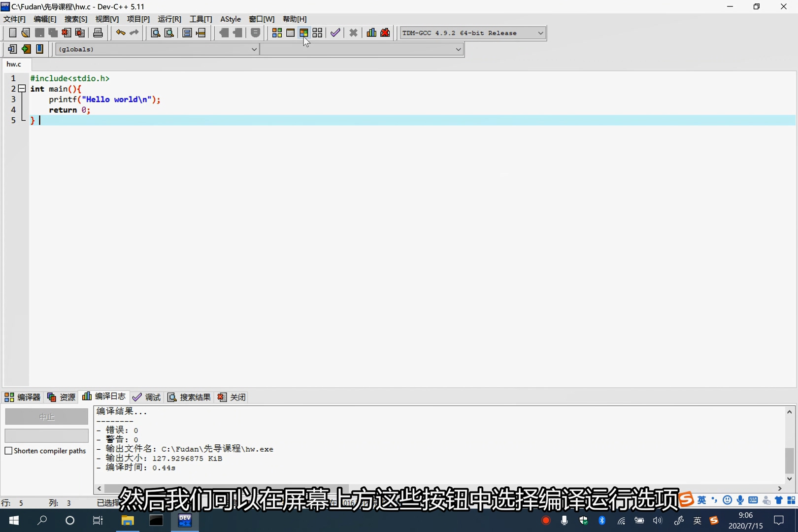Click the printf line in the code editor
This screenshot has width=798, height=532.
104,100
